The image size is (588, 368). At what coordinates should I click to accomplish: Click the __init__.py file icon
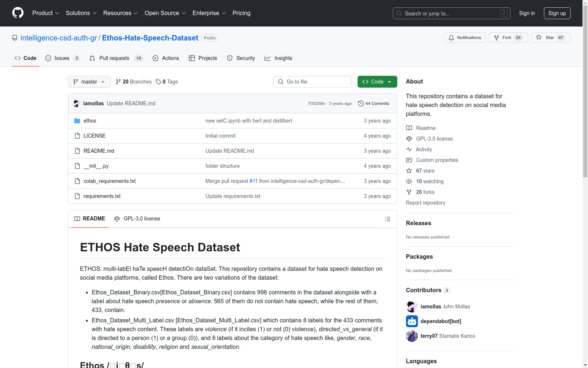click(x=77, y=166)
